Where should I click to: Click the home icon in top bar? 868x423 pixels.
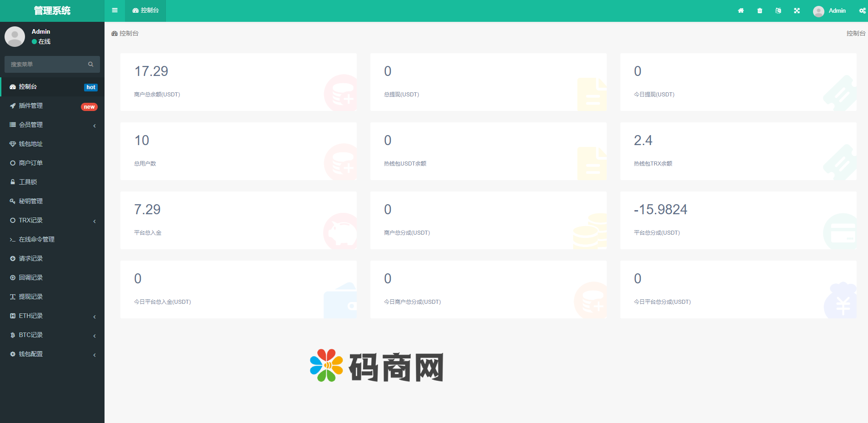[x=741, y=11]
